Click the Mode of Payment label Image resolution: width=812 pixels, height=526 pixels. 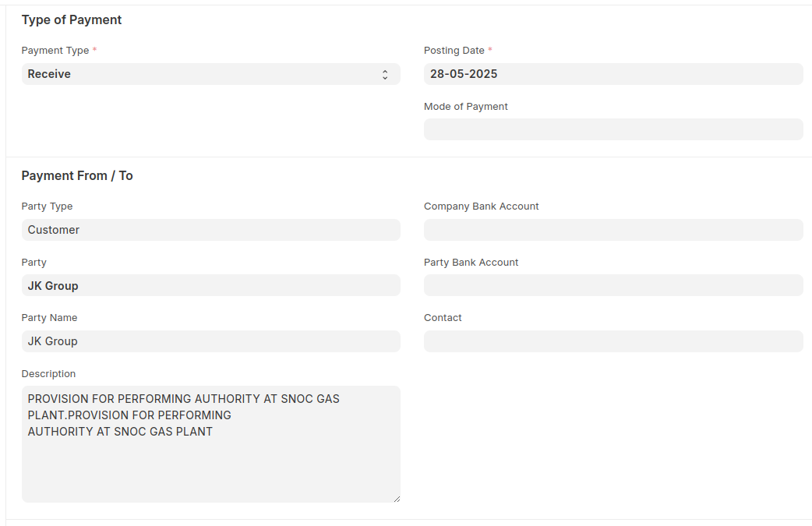[x=465, y=107]
